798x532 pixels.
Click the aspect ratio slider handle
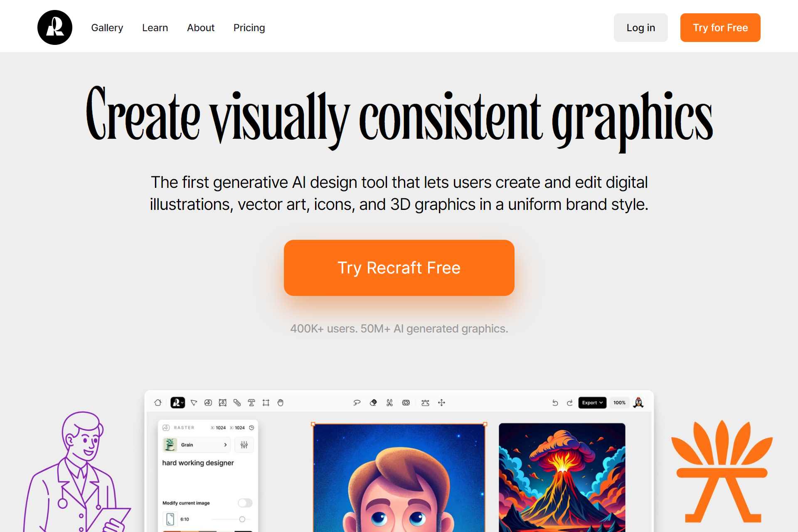tap(242, 519)
